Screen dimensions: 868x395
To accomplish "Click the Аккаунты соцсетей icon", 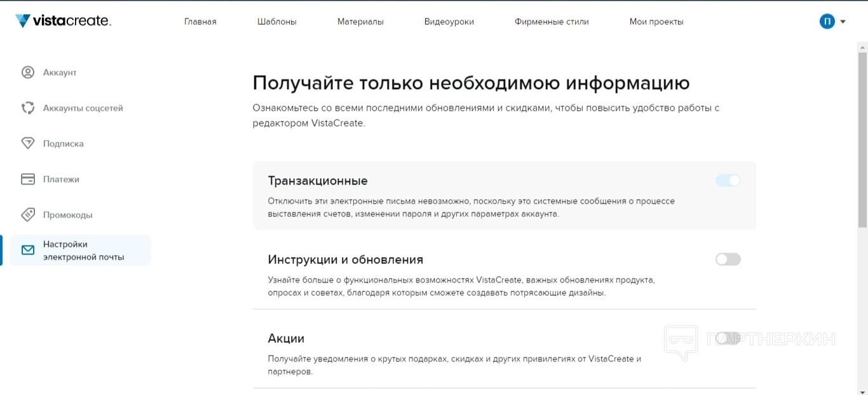I will (28, 108).
